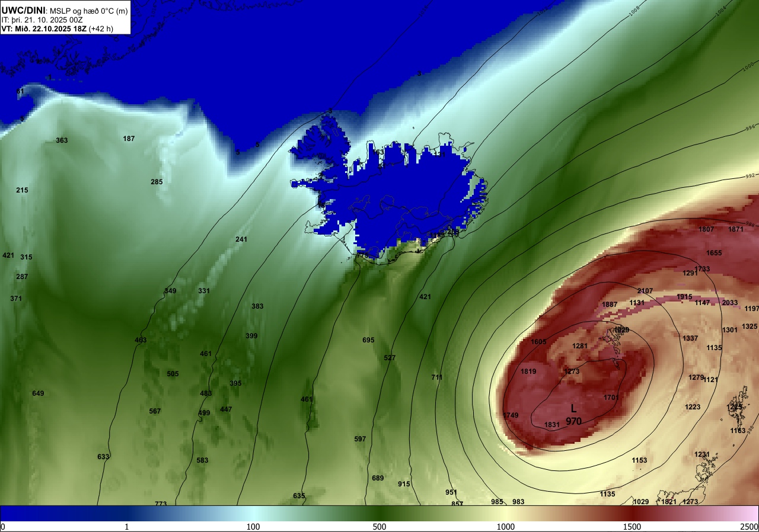The width and height of the screenshot is (759, 532).
Task: Click the height value 363
Action: coord(62,140)
